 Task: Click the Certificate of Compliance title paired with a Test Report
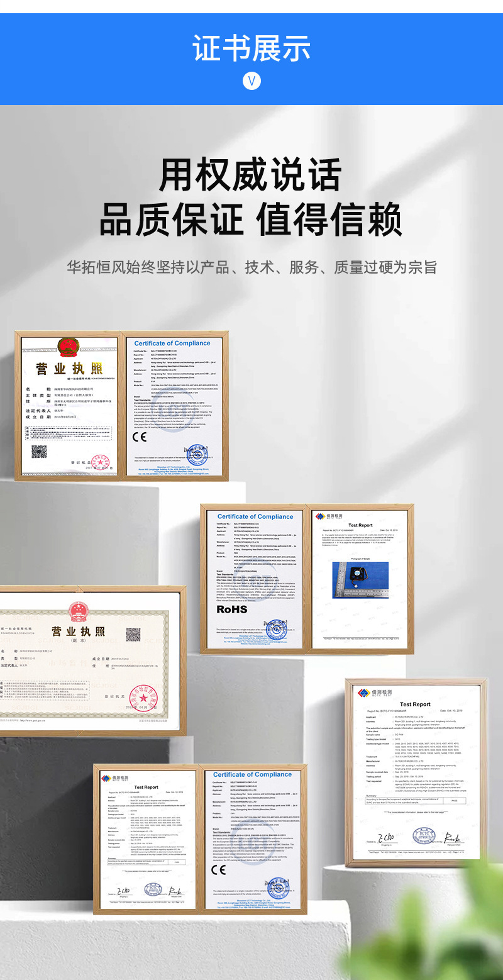point(252,775)
